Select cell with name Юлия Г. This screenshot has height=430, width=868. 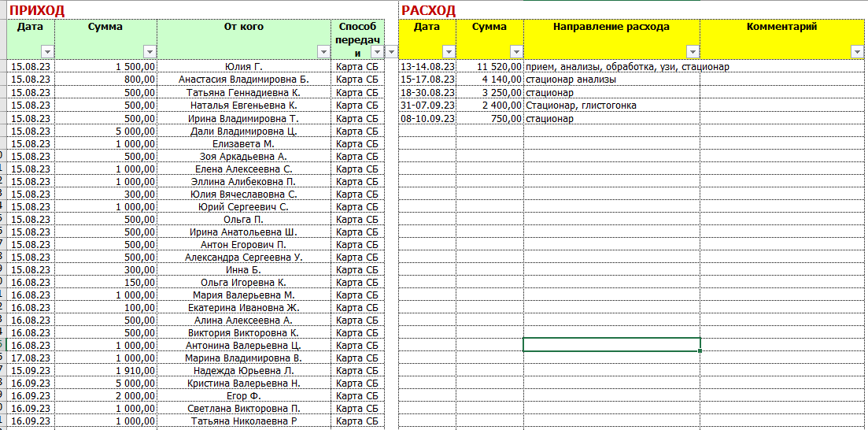click(x=244, y=66)
